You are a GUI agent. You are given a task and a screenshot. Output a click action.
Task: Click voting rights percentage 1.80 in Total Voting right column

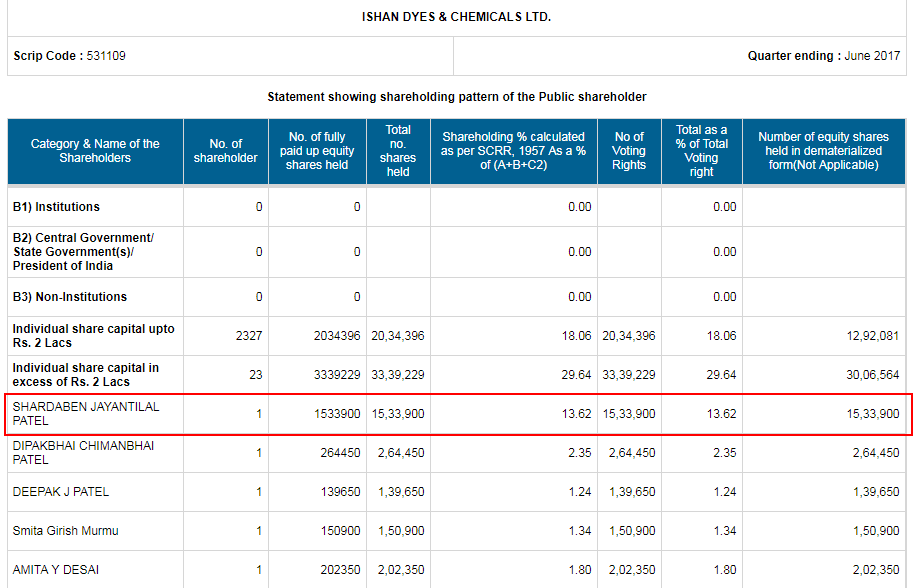pos(725,570)
